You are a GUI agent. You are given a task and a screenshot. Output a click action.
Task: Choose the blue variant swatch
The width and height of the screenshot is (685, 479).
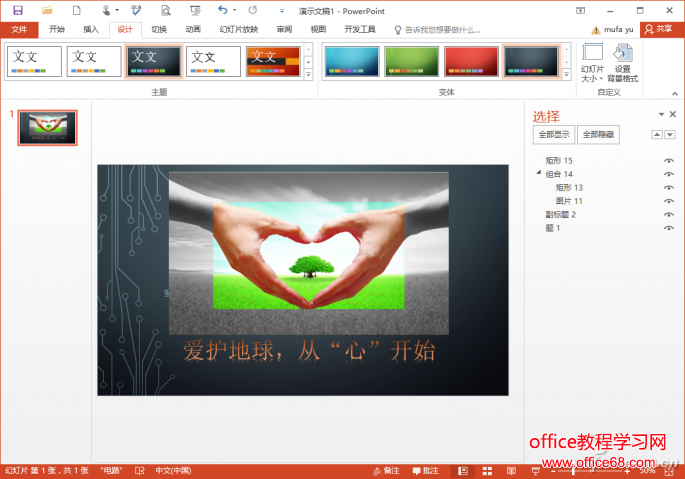pos(352,62)
